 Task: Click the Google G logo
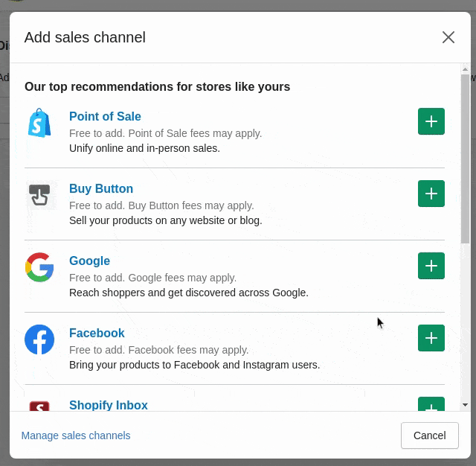39,267
